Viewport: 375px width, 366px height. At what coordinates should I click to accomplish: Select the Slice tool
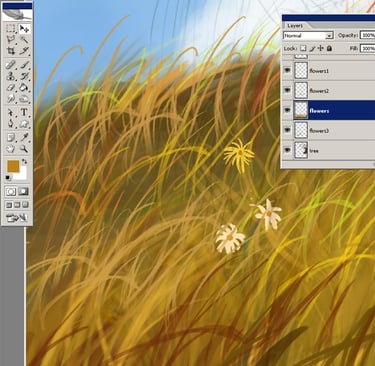[24, 51]
